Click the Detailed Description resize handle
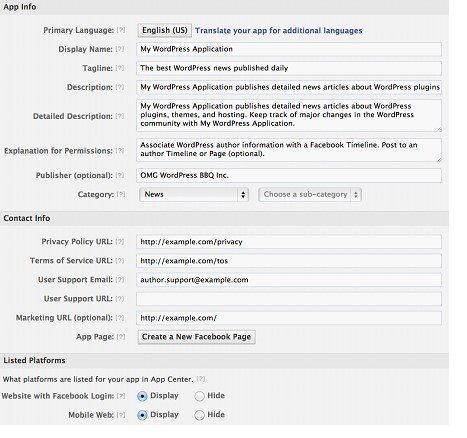The image size is (467, 438). 439,129
